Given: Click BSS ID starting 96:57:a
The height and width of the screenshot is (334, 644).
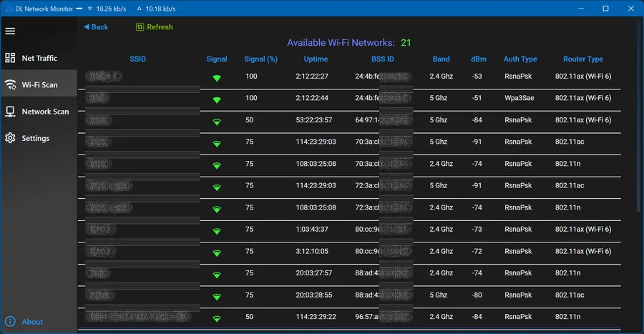Looking at the screenshot, I should coord(384,316).
